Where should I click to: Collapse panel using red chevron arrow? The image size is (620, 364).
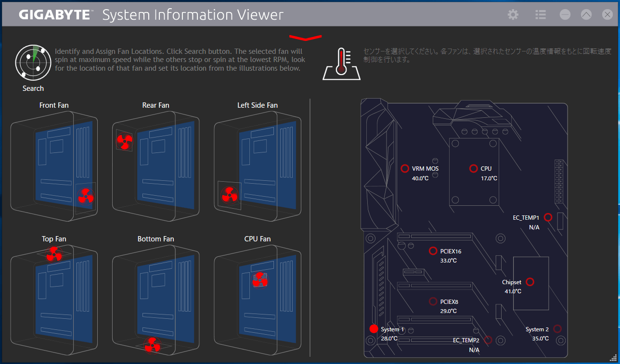(305, 38)
